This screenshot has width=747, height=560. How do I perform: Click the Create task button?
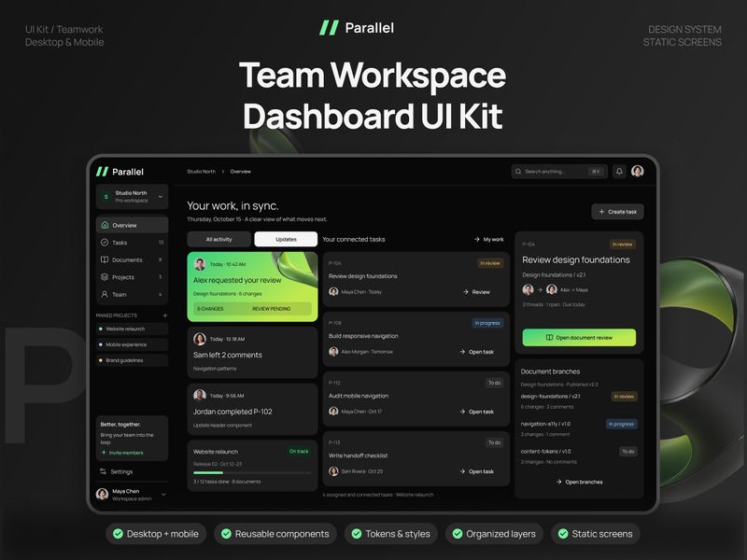(617, 212)
